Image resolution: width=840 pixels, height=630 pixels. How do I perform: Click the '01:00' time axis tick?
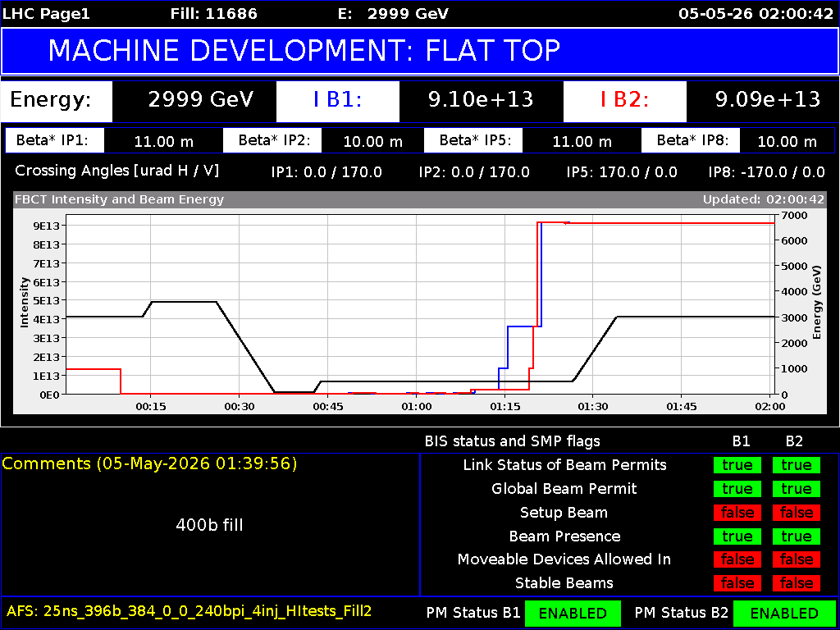pyautogui.click(x=416, y=407)
